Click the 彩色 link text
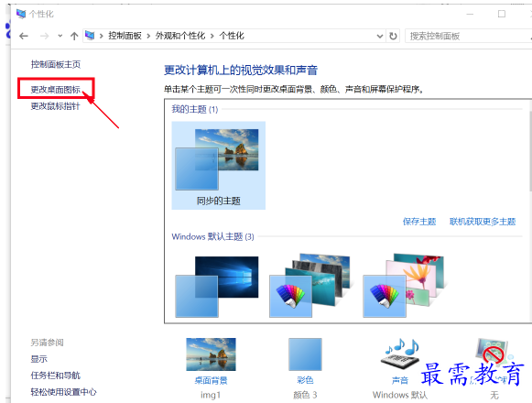 305,380
